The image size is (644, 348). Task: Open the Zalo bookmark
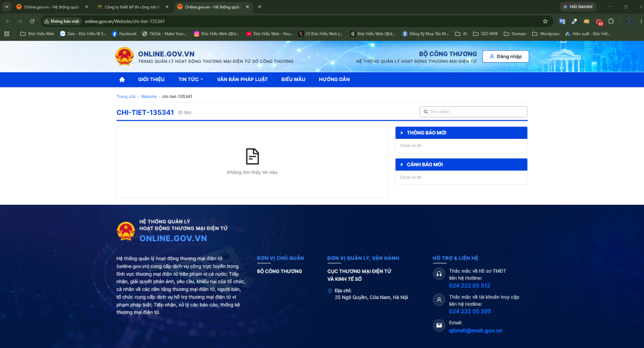tap(84, 34)
